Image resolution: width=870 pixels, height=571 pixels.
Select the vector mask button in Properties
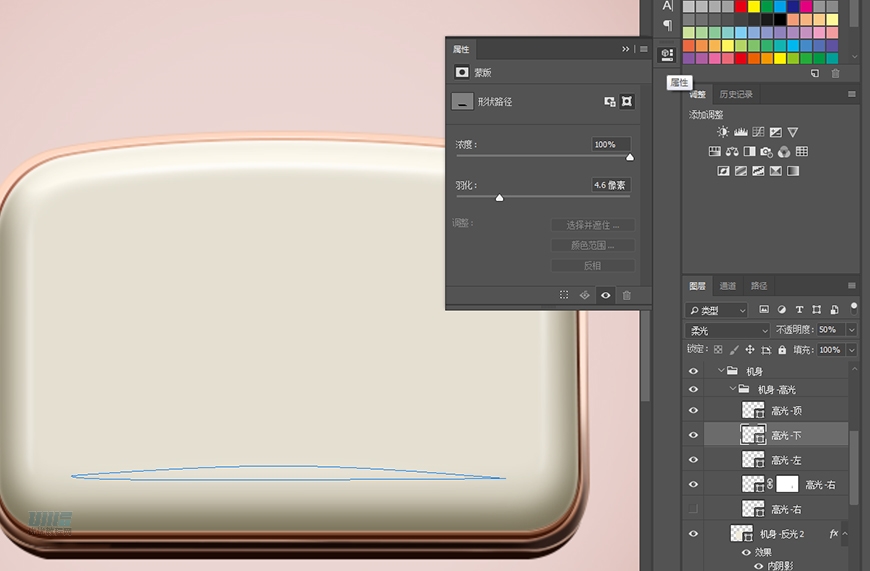pos(627,101)
